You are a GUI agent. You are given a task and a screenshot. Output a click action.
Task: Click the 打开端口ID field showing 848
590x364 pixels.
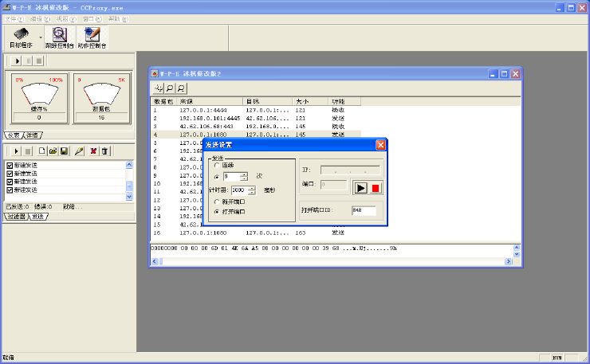point(364,210)
